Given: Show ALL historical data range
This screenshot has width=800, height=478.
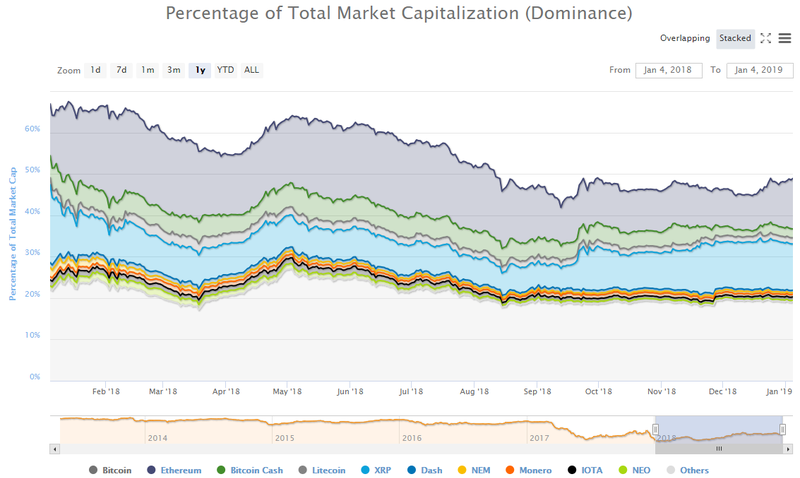Looking at the screenshot, I should [251, 70].
